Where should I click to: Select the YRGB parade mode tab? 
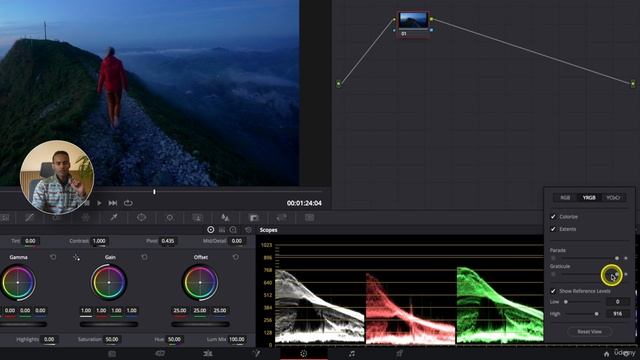tap(589, 198)
